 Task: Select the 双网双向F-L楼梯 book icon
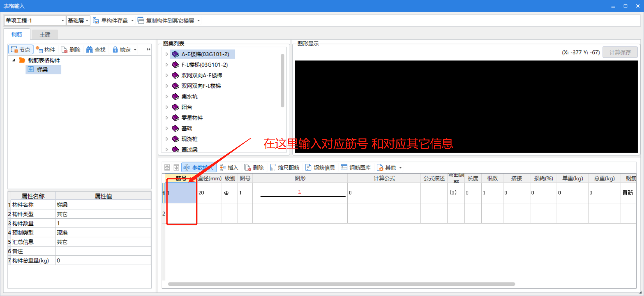click(x=175, y=86)
